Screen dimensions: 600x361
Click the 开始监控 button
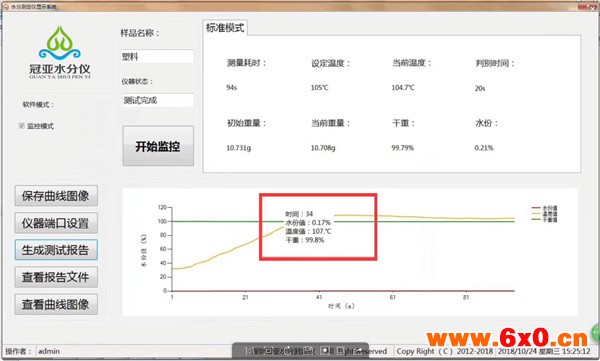pyautogui.click(x=158, y=146)
